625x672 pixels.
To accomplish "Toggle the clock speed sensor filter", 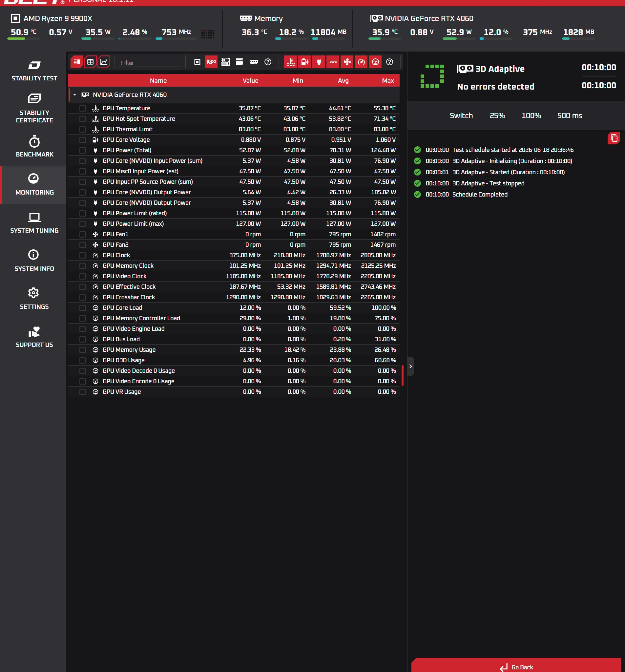I will tap(361, 62).
